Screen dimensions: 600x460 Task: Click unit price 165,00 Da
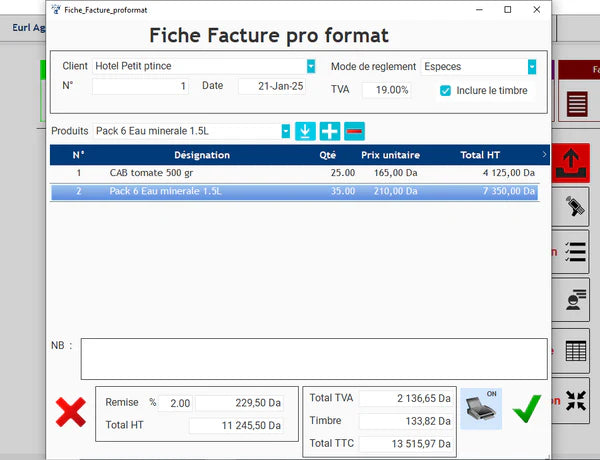395,173
